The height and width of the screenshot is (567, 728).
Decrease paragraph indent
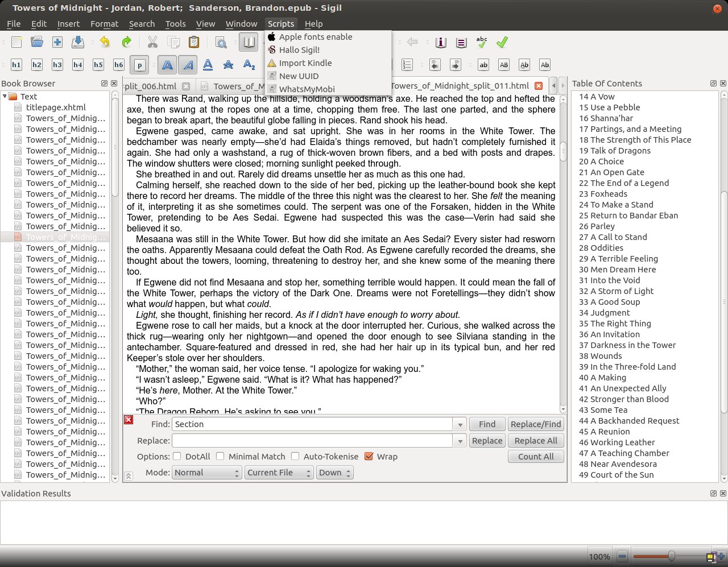coord(435,65)
